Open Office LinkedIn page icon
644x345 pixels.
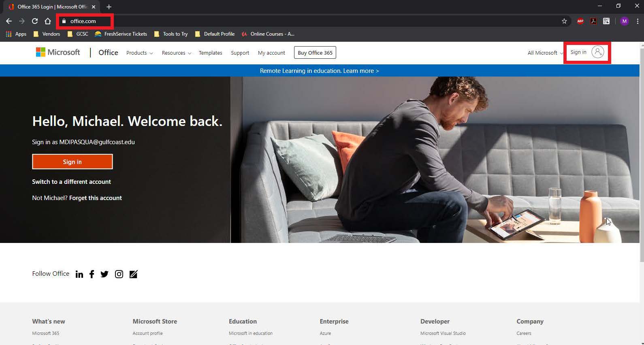tap(79, 274)
